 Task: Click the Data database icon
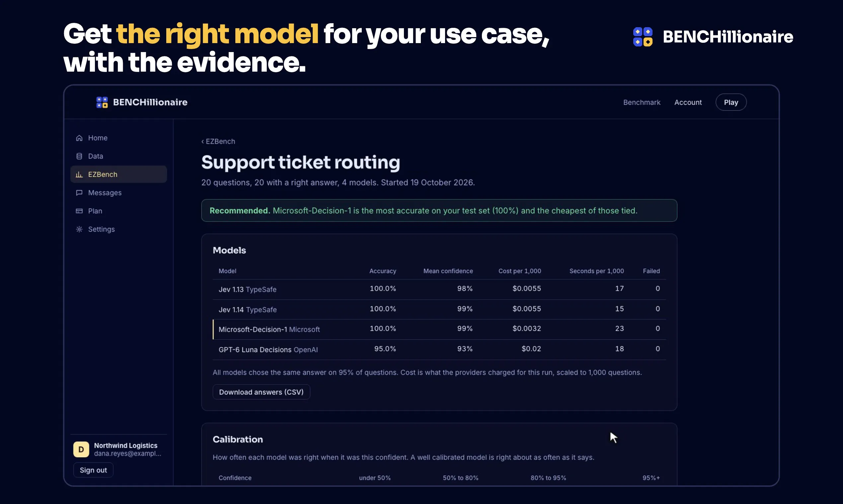[x=79, y=156]
